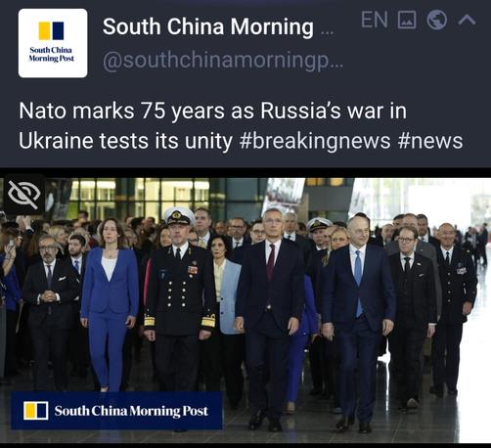Viewport: 491px width, 448px height.
Task: Open the #breakingnews hashtag
Action: 315,141
